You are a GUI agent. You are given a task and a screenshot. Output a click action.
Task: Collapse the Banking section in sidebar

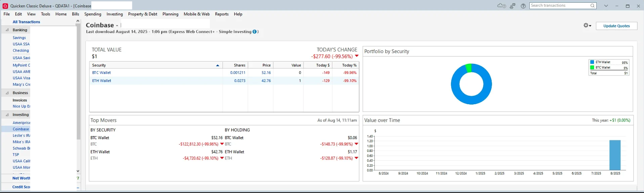coord(7,30)
